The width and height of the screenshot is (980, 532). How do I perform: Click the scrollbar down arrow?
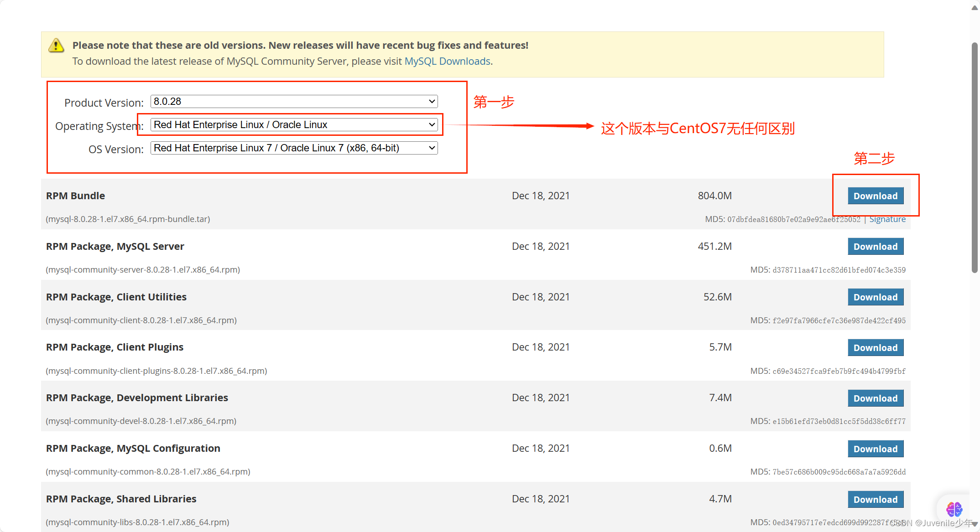click(x=975, y=524)
